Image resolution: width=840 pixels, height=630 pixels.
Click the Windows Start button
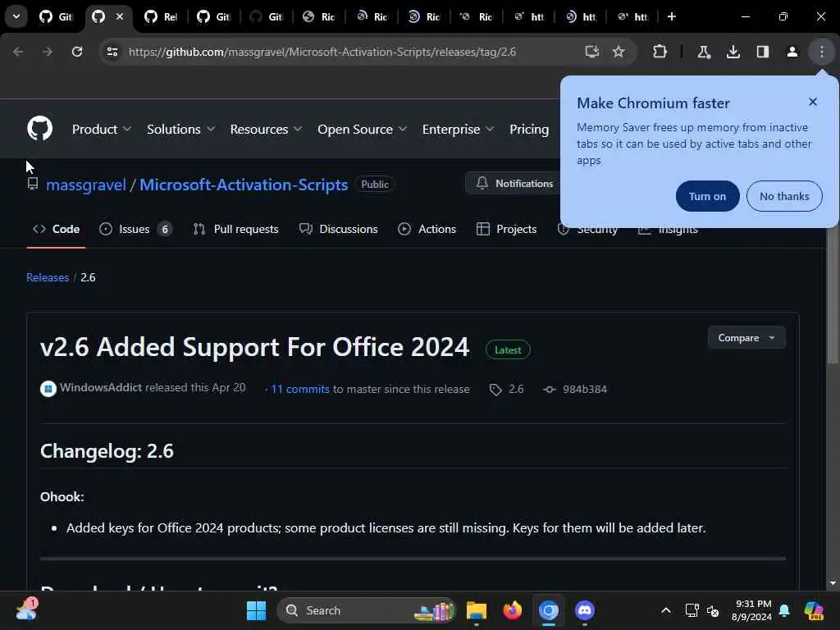click(256, 610)
